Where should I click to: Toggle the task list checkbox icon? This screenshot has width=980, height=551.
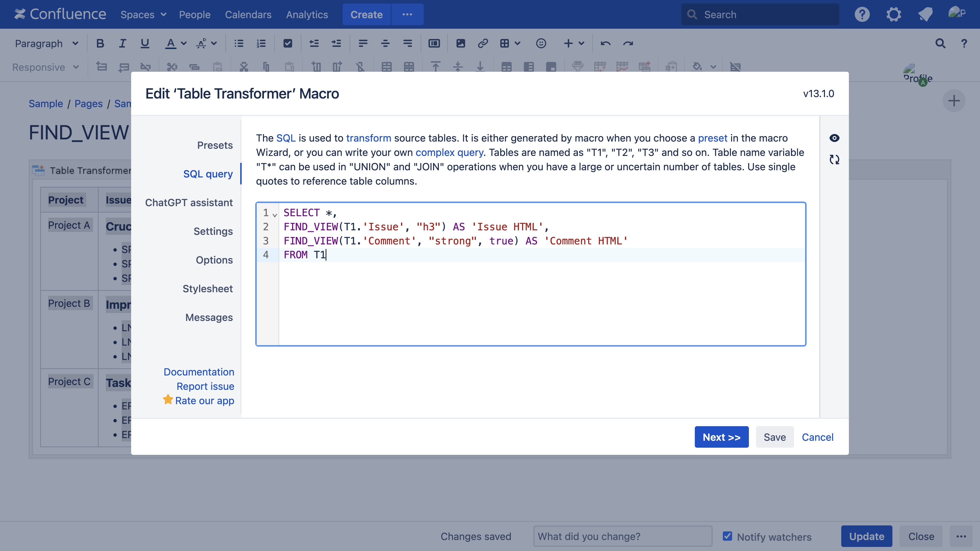pyautogui.click(x=288, y=43)
